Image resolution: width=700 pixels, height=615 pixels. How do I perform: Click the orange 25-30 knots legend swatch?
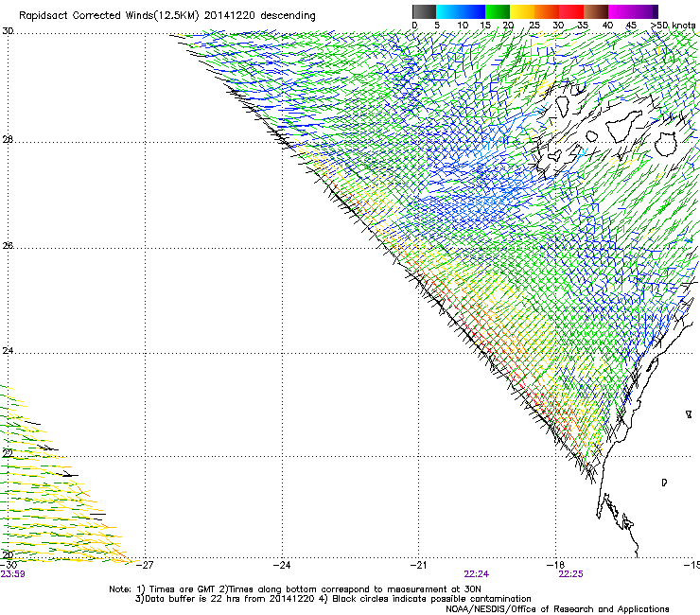547,12
